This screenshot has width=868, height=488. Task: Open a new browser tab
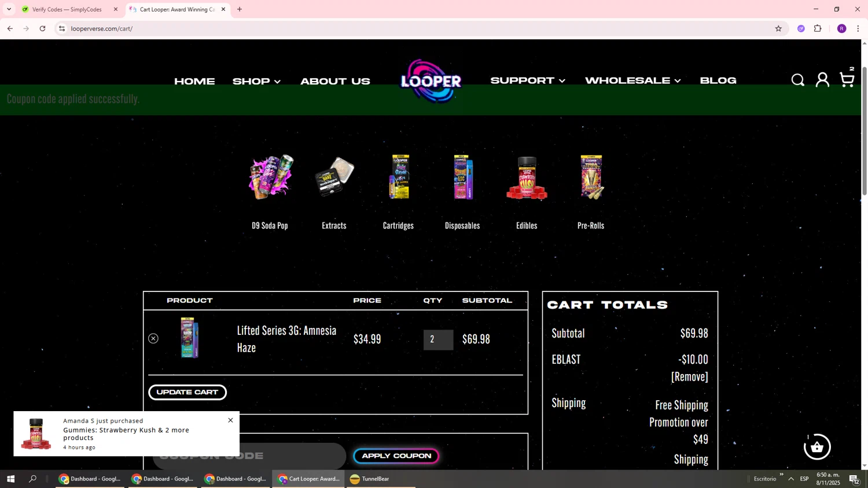tap(240, 9)
